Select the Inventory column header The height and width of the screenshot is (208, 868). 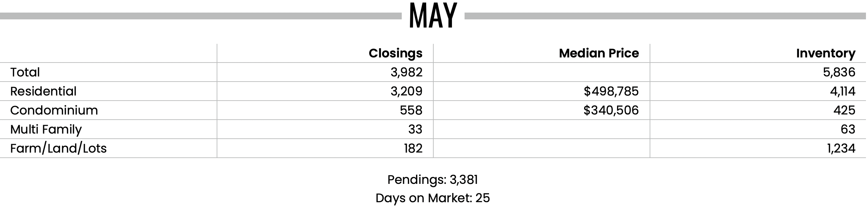[x=826, y=53]
